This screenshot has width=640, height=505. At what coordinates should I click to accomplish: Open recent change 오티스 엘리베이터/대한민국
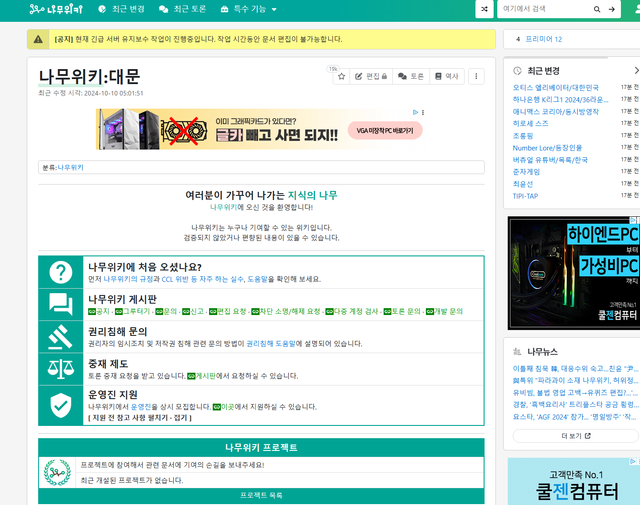pyautogui.click(x=556, y=87)
